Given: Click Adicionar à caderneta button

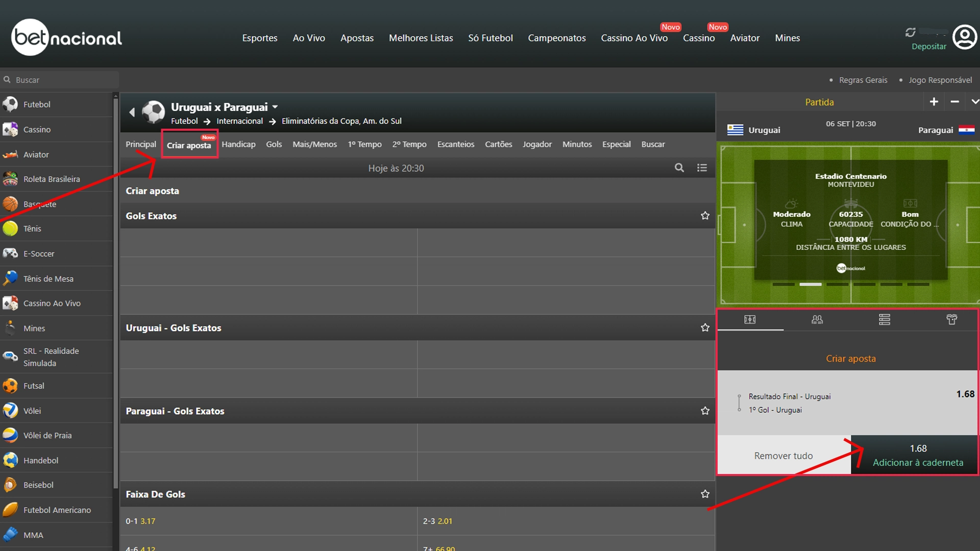Looking at the screenshot, I should coord(917,456).
